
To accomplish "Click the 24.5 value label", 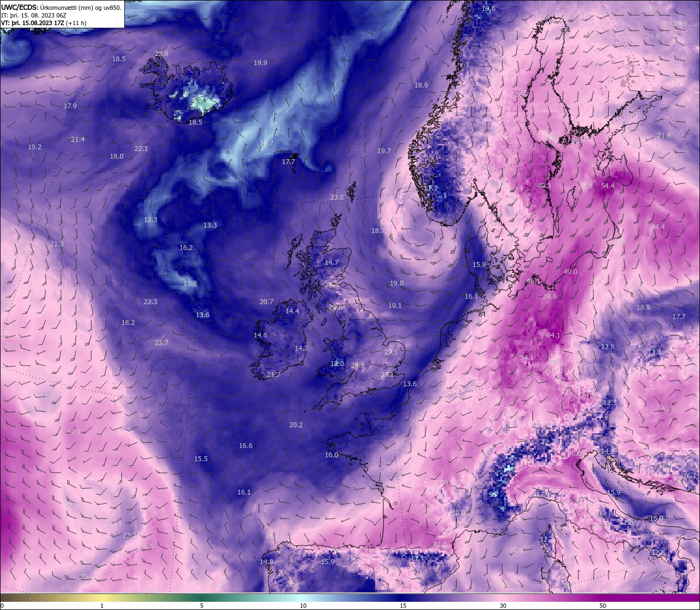I will point(652,37).
